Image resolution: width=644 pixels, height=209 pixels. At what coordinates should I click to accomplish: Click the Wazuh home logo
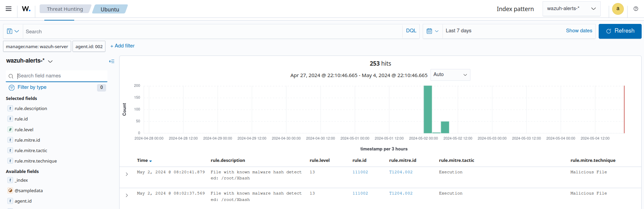(x=26, y=9)
